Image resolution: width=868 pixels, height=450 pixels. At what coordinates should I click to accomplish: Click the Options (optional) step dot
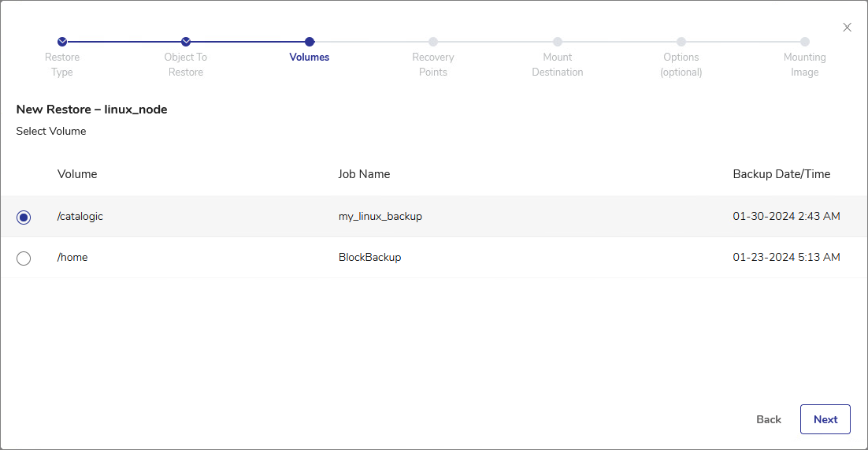[x=681, y=42]
